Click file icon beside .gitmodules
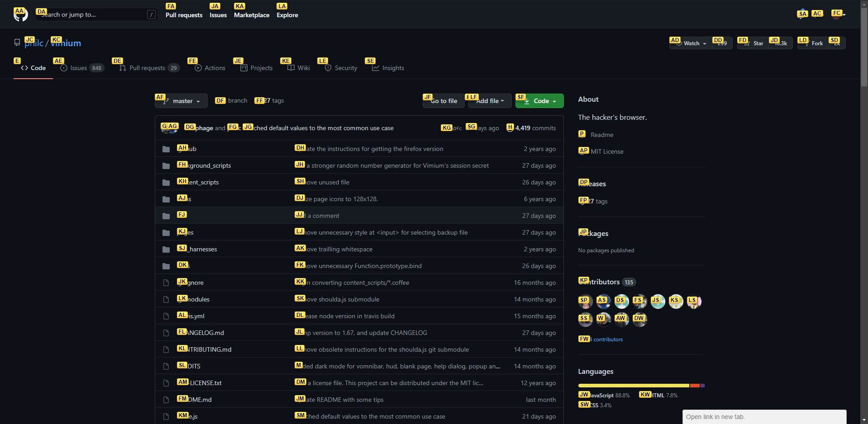The width and height of the screenshot is (868, 424). click(166, 300)
